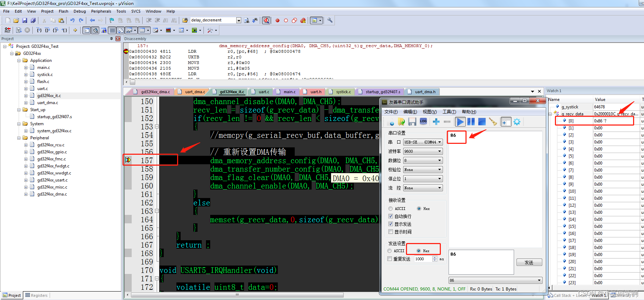Navigate backwards with the blue left arrow
644x300 pixels.
(92, 20)
